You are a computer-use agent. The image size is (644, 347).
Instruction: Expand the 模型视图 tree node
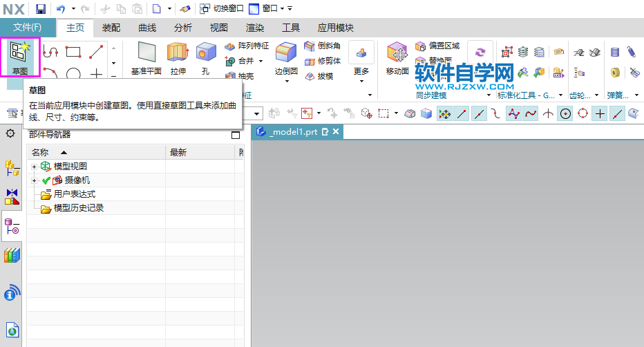(34, 167)
